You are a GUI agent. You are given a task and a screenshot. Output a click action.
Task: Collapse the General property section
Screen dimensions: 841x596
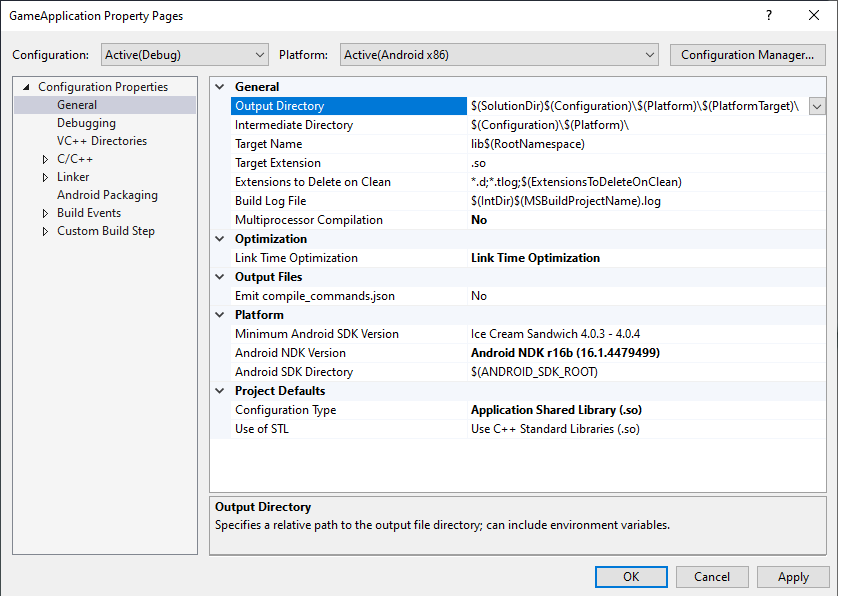click(221, 87)
